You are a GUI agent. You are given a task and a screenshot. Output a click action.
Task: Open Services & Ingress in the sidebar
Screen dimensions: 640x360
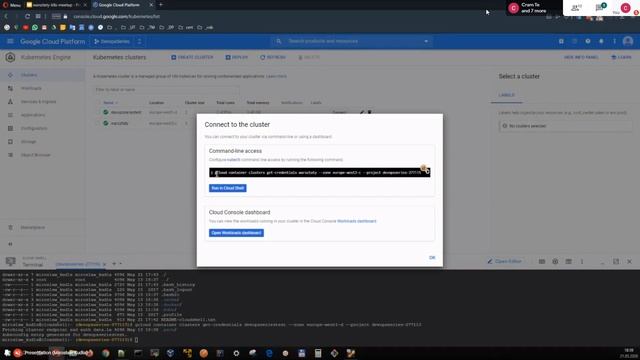(x=38, y=102)
